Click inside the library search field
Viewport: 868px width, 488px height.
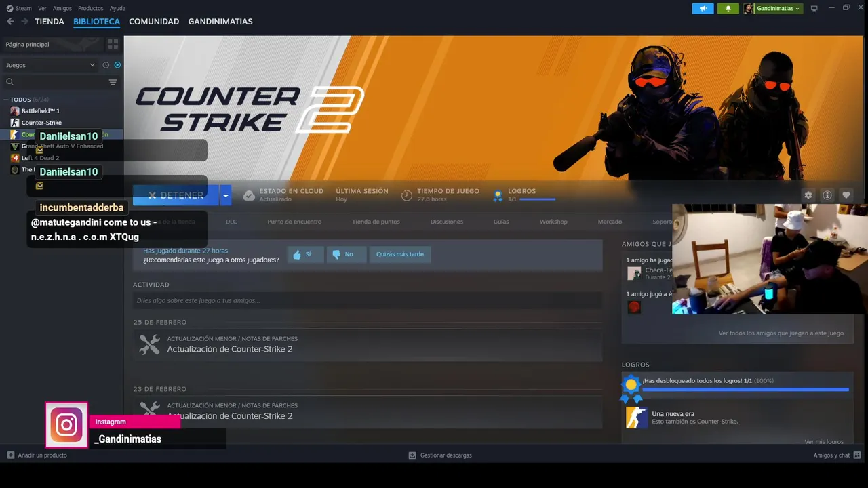tap(61, 82)
